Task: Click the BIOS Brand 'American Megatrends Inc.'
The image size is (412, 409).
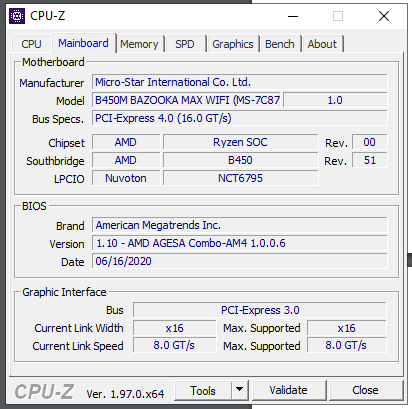Action: [x=240, y=225]
